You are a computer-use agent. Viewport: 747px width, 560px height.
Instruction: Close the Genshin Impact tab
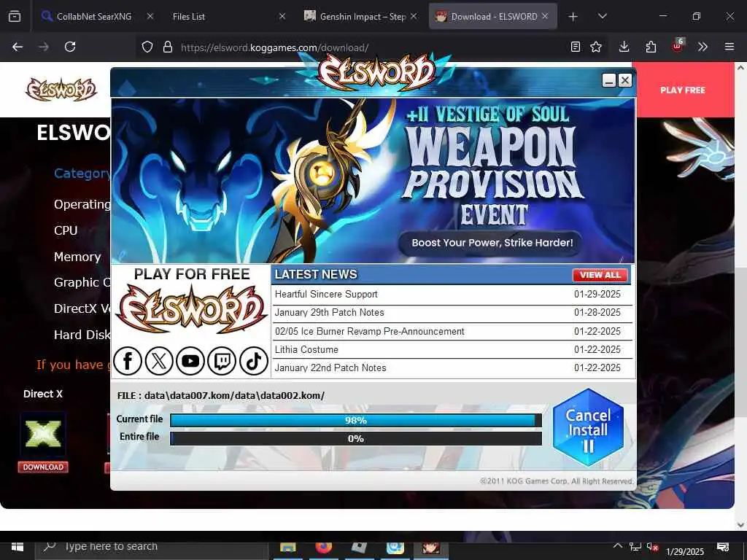pos(414,16)
